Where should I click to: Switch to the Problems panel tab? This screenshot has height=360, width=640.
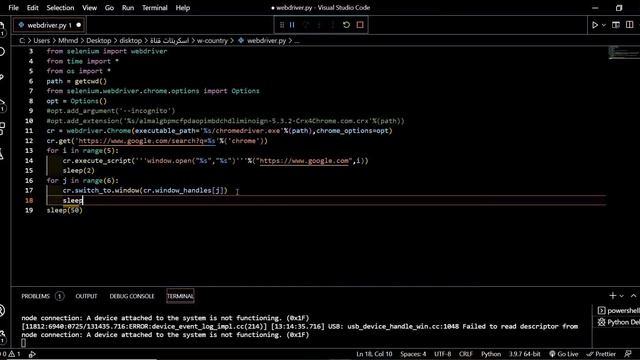tap(36, 296)
